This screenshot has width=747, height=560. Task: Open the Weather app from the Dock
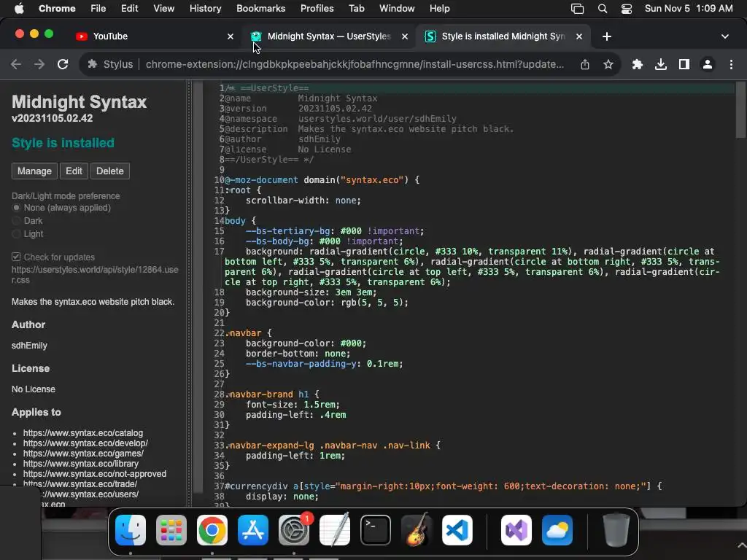point(557,530)
